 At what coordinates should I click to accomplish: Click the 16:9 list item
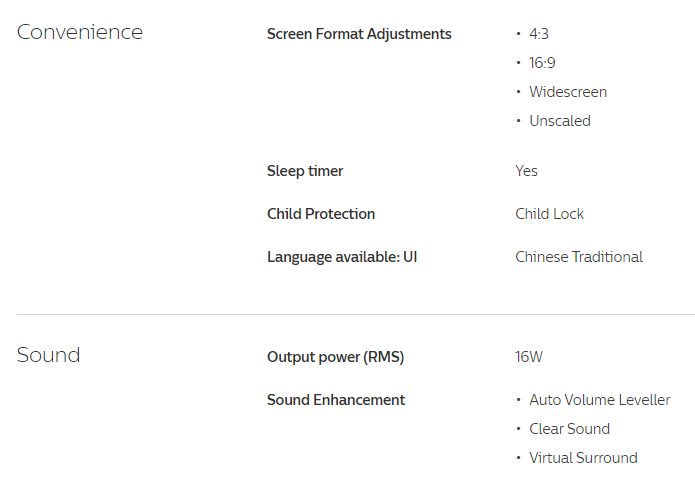click(542, 63)
